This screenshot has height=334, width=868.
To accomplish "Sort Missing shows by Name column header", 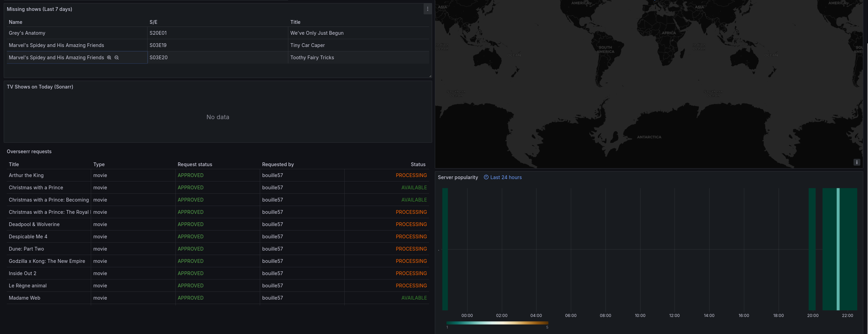I will (16, 22).
